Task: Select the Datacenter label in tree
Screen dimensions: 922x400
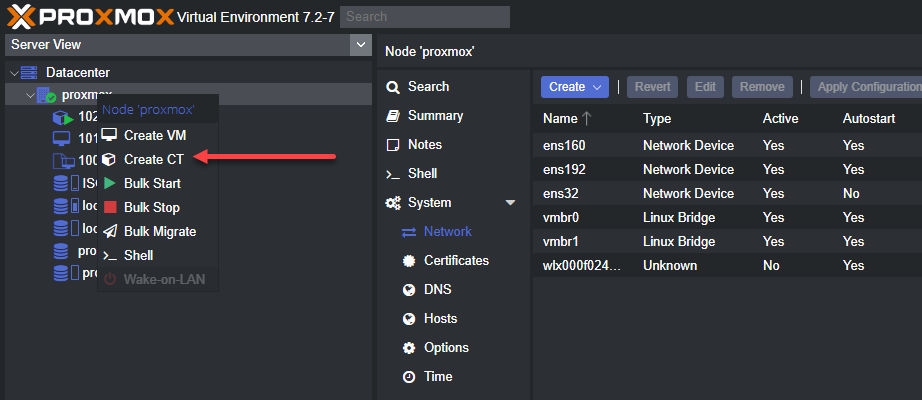Action: coord(78,73)
